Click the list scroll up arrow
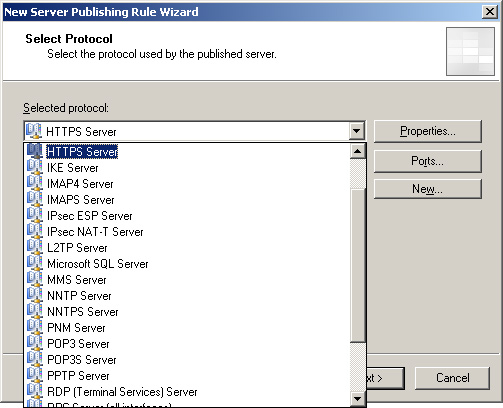 tap(358, 151)
